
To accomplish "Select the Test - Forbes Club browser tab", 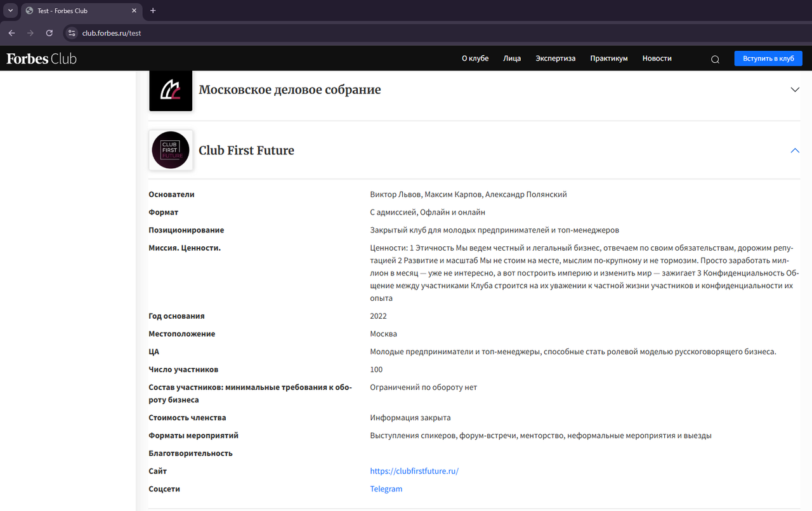I will pyautogui.click(x=81, y=11).
